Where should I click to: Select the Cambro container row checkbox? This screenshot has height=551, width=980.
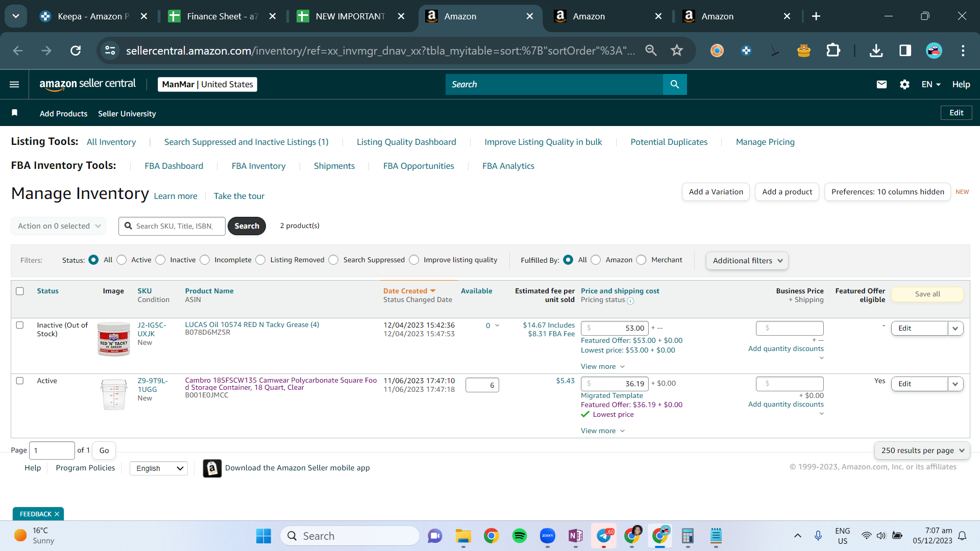pyautogui.click(x=20, y=381)
